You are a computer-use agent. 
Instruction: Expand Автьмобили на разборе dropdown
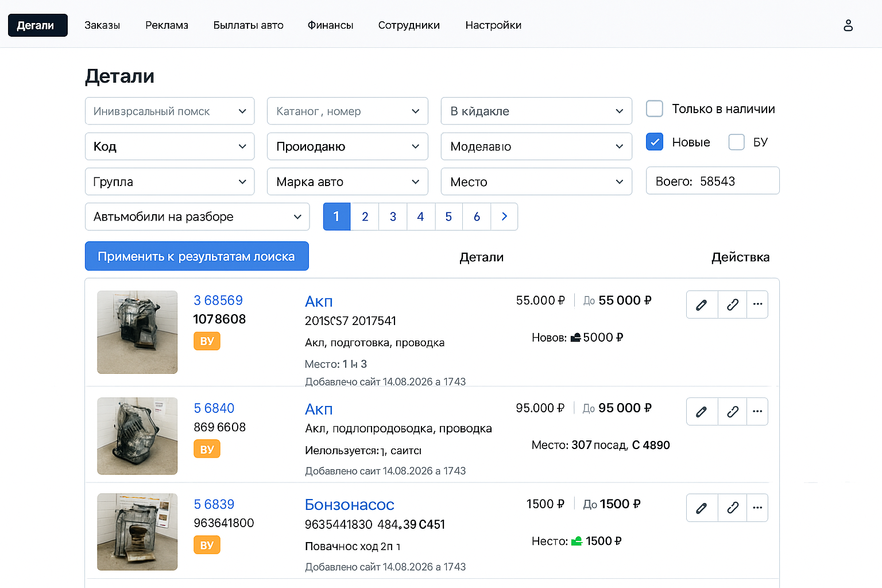click(x=197, y=217)
